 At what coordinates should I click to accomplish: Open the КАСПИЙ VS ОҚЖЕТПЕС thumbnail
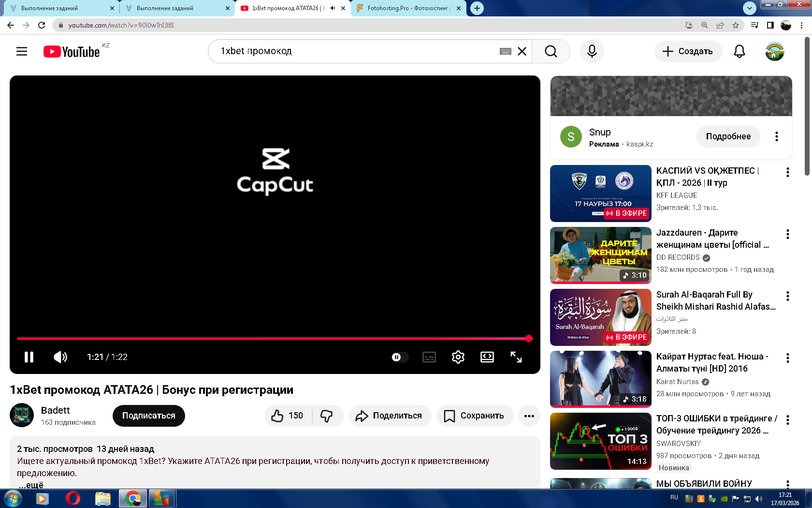[x=601, y=194]
